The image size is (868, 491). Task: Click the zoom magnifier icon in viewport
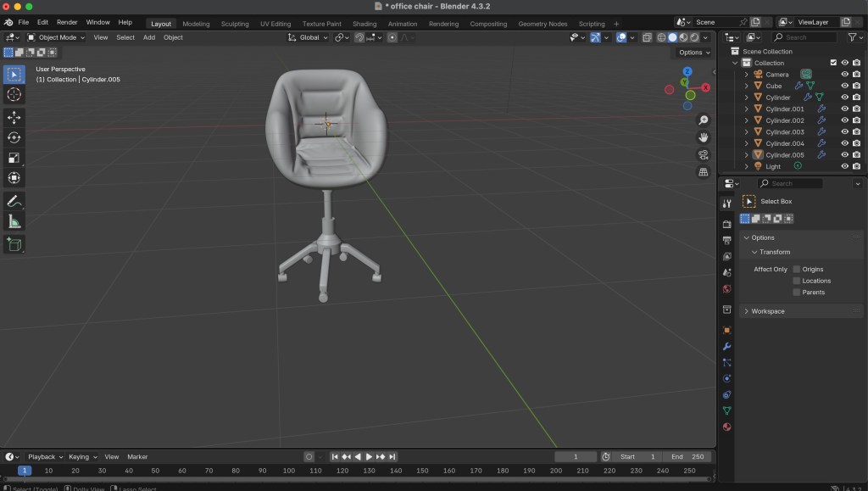704,120
